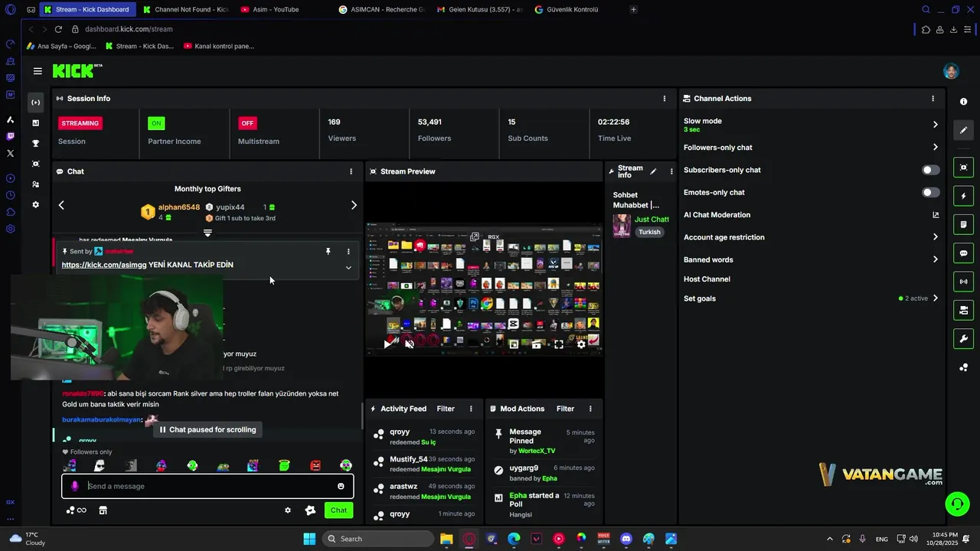
Task: Click the green Chat send button
Action: [x=338, y=510]
